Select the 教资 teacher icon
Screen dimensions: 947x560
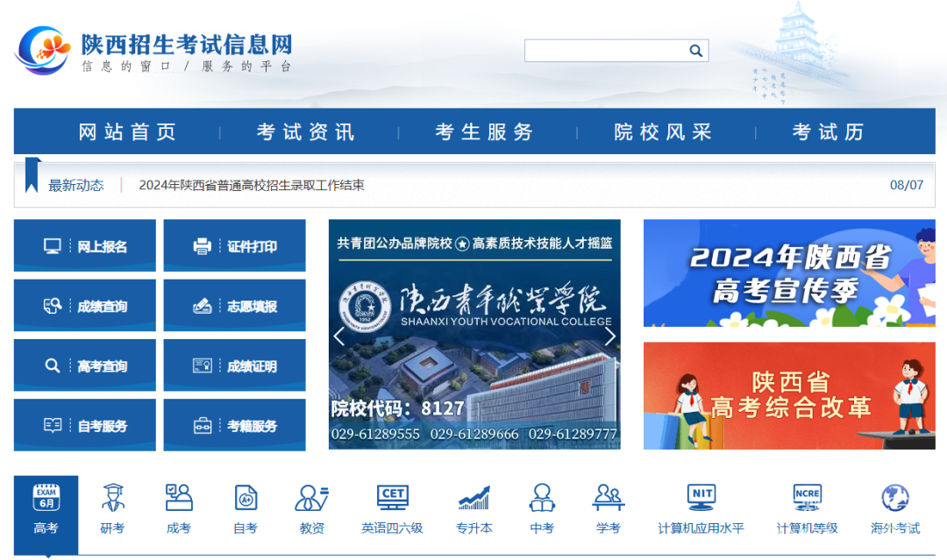(311, 498)
